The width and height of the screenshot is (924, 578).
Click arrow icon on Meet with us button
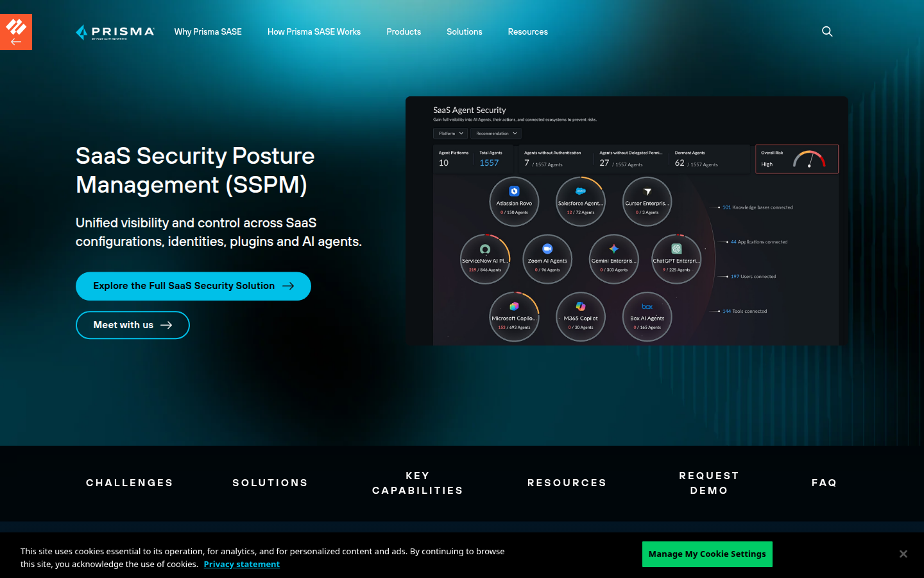tap(166, 325)
